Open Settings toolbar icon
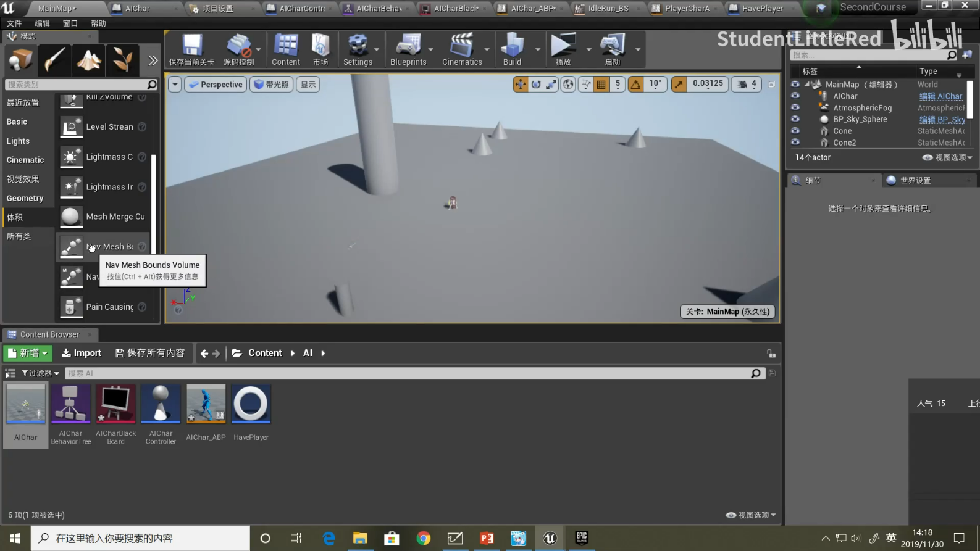The width and height of the screenshot is (980, 551). pos(358,49)
